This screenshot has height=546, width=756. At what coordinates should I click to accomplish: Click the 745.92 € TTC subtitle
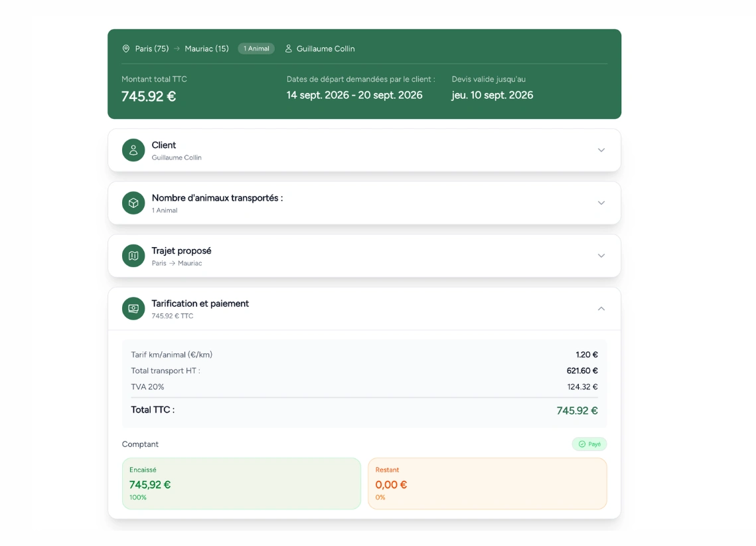click(173, 316)
